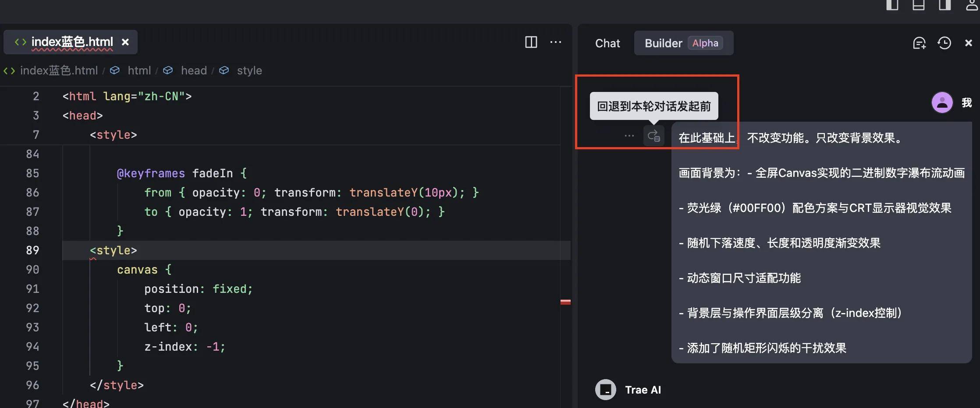This screenshot has height=408, width=980.
Task: Click the red overview marker in the scrollbar
Action: [x=566, y=301]
